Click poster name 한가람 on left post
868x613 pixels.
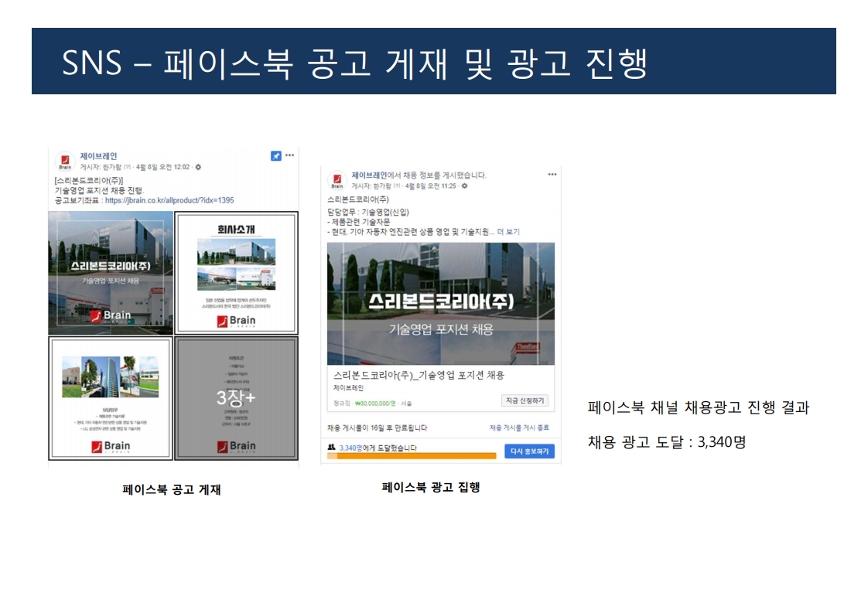point(112,167)
